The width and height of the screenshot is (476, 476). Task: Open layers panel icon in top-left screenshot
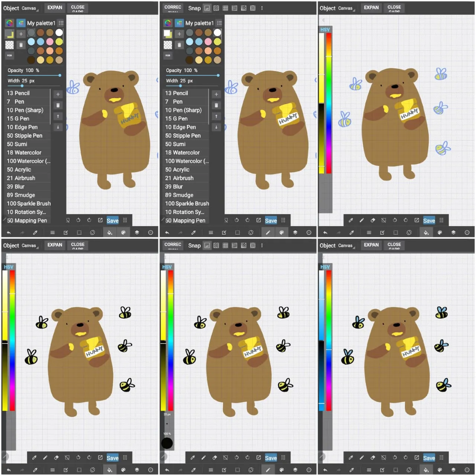click(137, 232)
